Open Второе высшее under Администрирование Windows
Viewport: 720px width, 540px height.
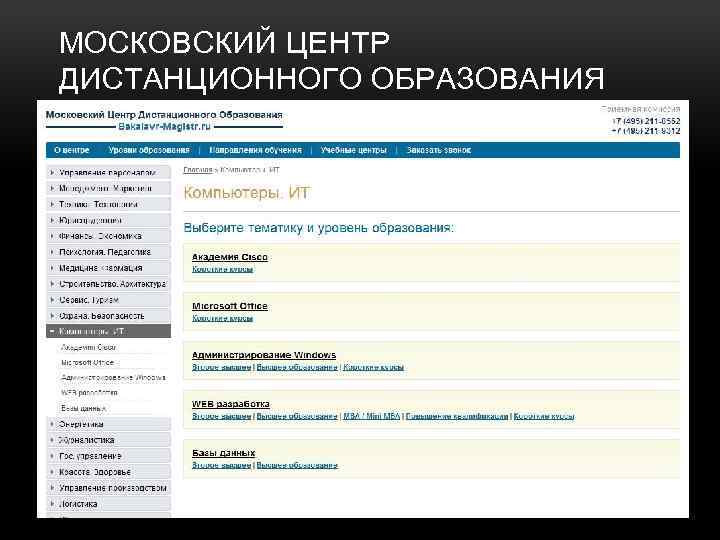point(222,367)
